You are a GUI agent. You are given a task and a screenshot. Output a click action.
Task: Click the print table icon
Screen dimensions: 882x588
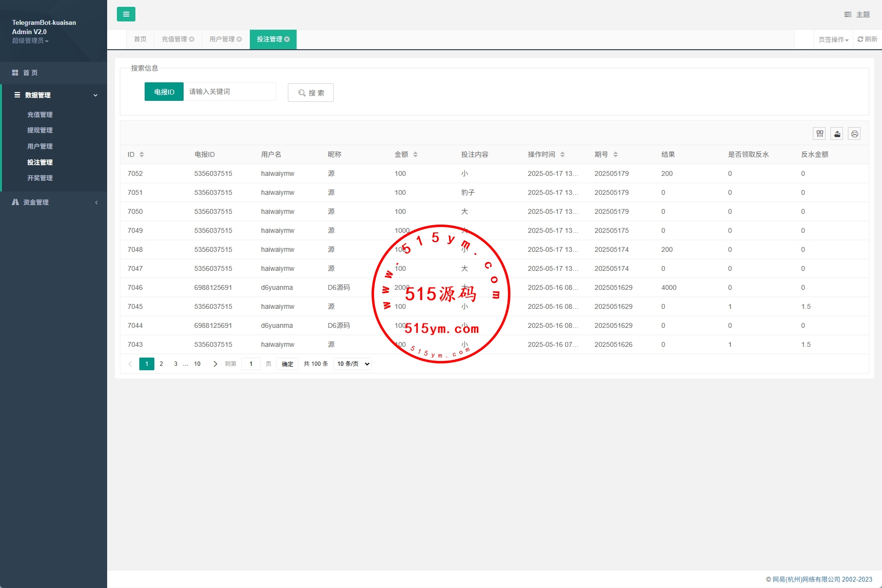[854, 133]
